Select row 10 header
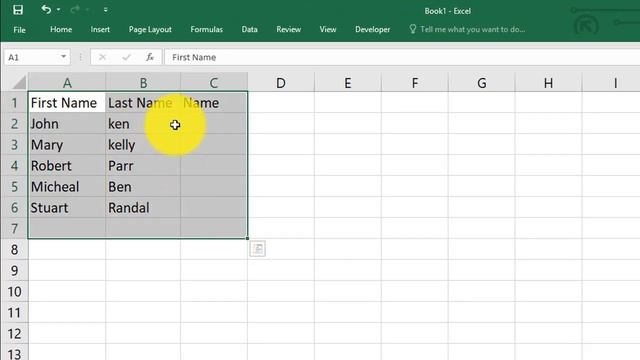 (14, 291)
